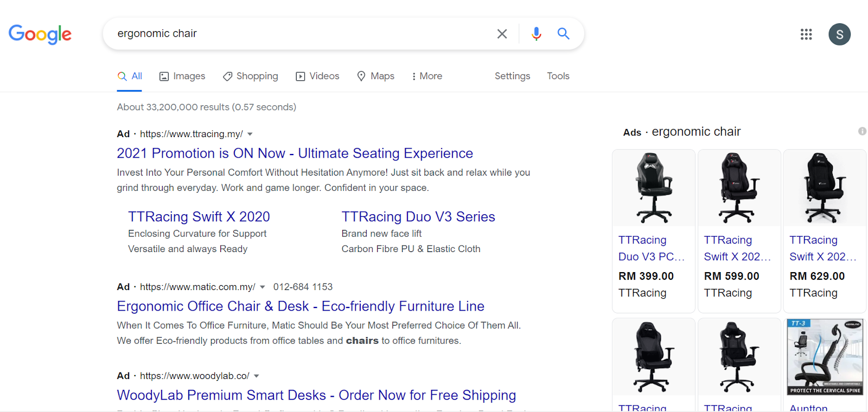This screenshot has height=412, width=868.
Task: Click RM 599.00 Swift X chair image
Action: pos(739,188)
